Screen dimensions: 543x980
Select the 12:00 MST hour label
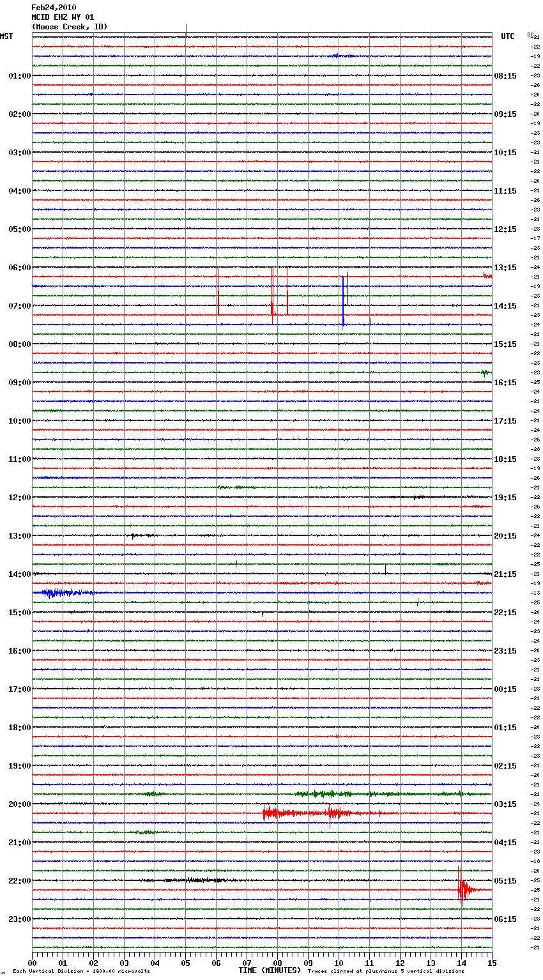click(x=20, y=498)
